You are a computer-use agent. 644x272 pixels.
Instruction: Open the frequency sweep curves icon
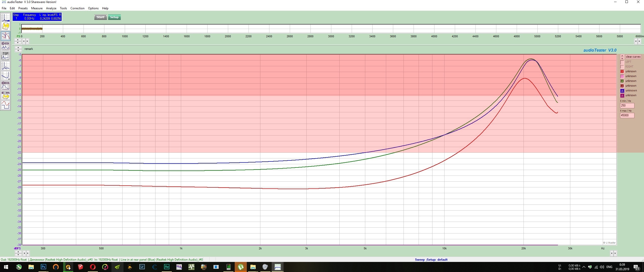click(5, 36)
